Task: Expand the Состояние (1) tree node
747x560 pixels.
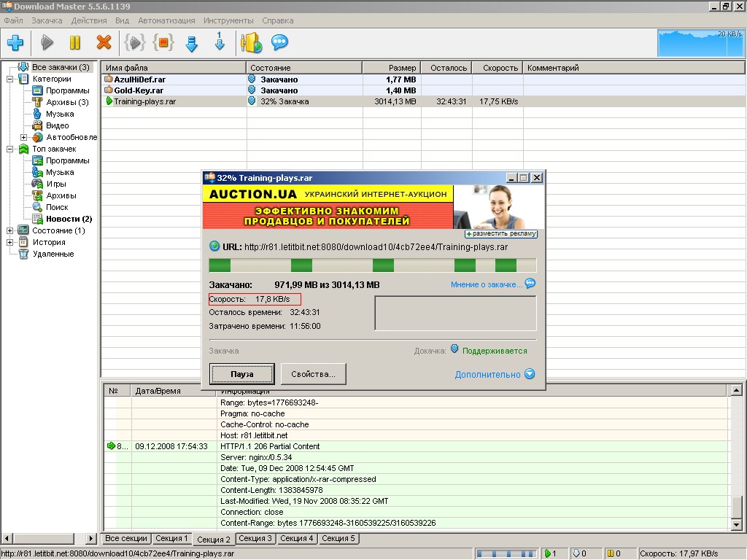Action: click(x=10, y=230)
